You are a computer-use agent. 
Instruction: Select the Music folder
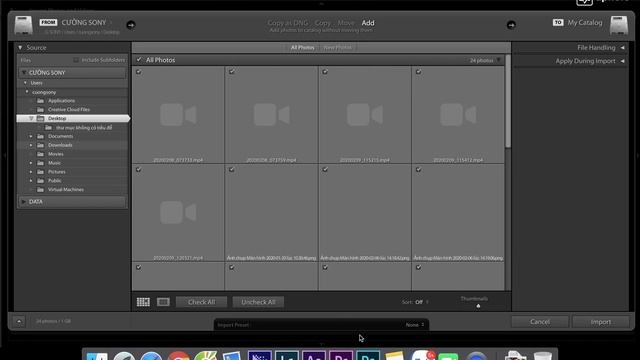(x=54, y=163)
